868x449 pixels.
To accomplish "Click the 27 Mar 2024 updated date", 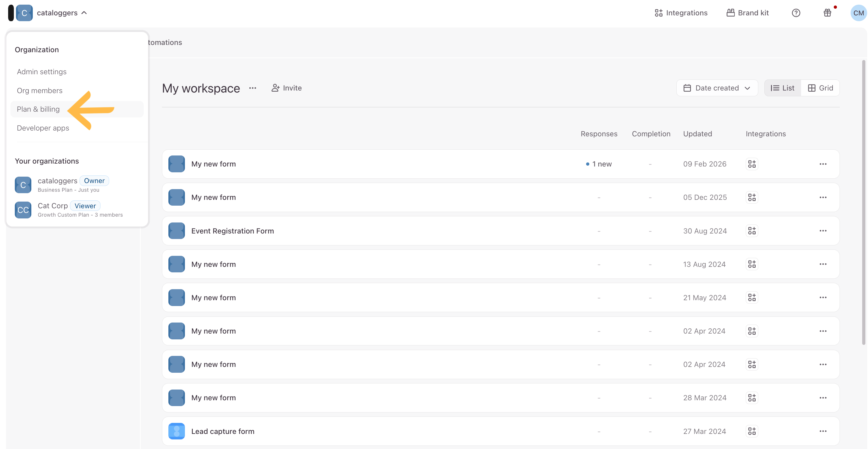I will click(705, 431).
